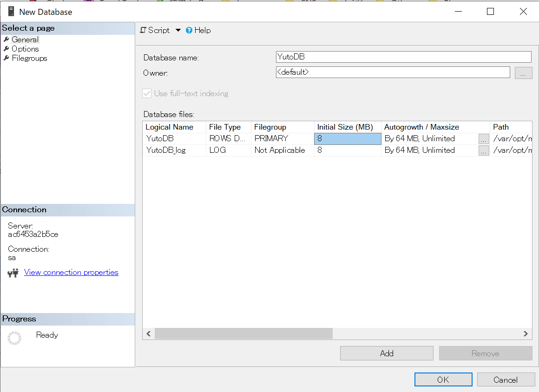The image size is (539, 392).
Task: Browse for an Owner using the ellipsis button
Action: point(523,72)
